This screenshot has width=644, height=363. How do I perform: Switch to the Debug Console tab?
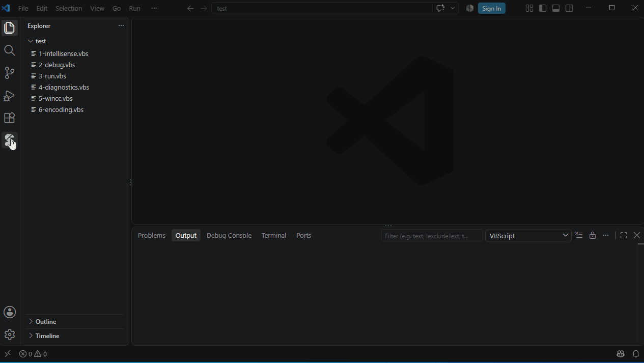[x=229, y=235]
